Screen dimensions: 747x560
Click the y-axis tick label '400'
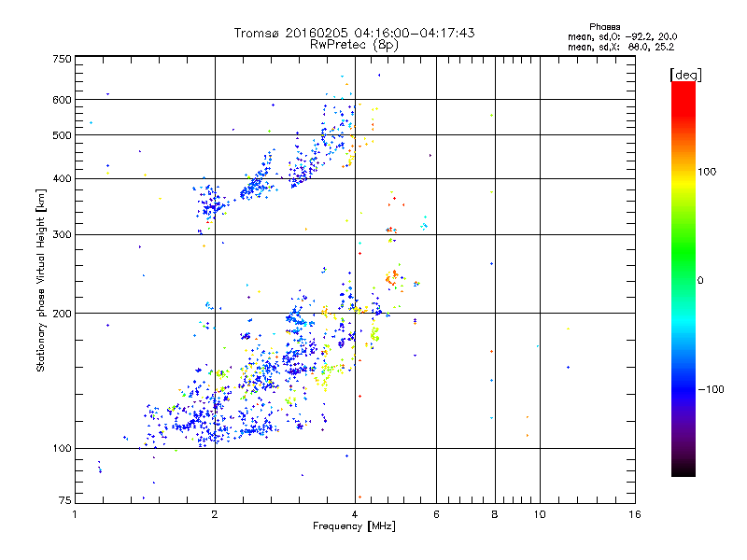(63, 178)
